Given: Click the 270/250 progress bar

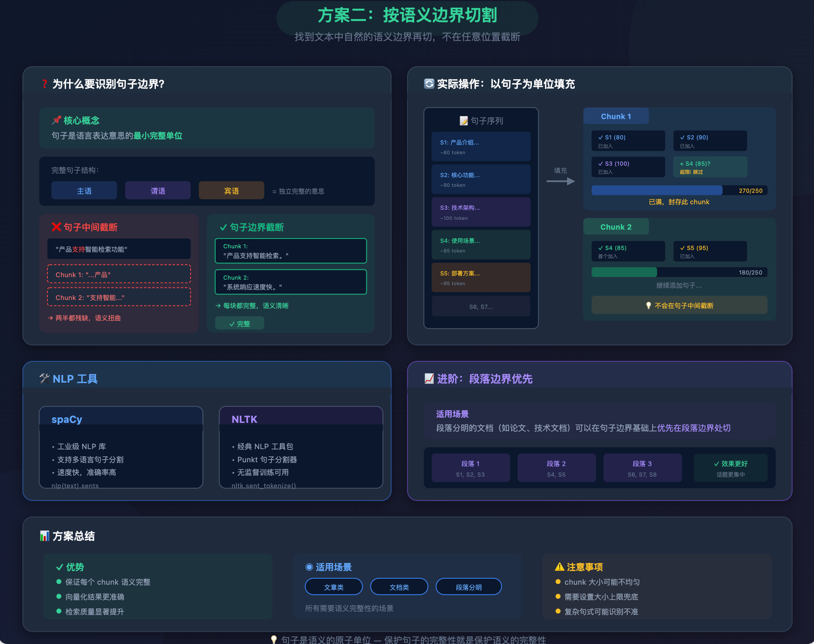Looking at the screenshot, I should click(x=679, y=191).
